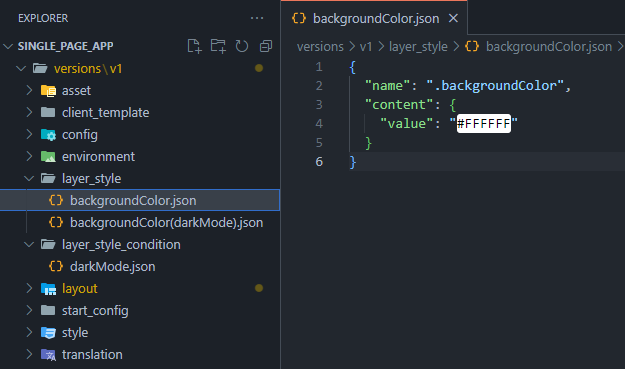This screenshot has height=369, width=625.
Task: Click 'layer_style' in the breadcrumb
Action: (418, 47)
